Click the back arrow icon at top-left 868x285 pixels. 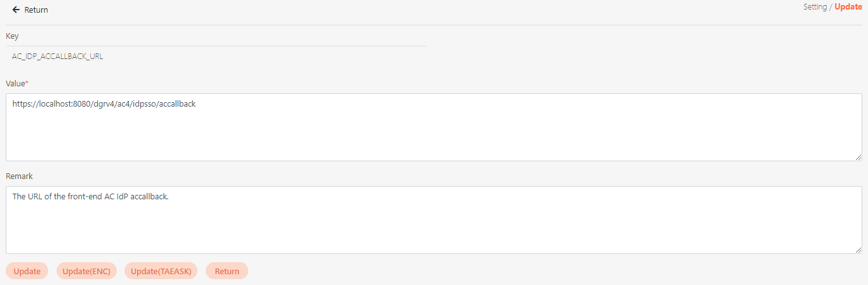tap(16, 10)
